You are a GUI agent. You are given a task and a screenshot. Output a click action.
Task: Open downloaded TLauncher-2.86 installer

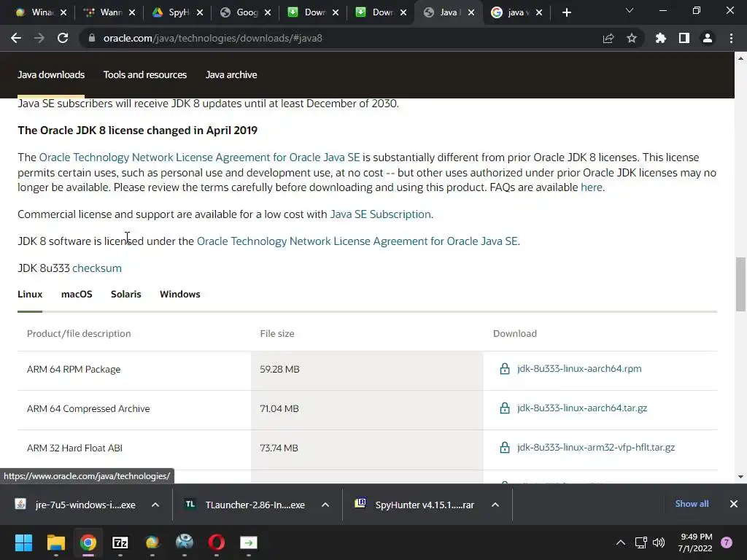[x=245, y=505]
